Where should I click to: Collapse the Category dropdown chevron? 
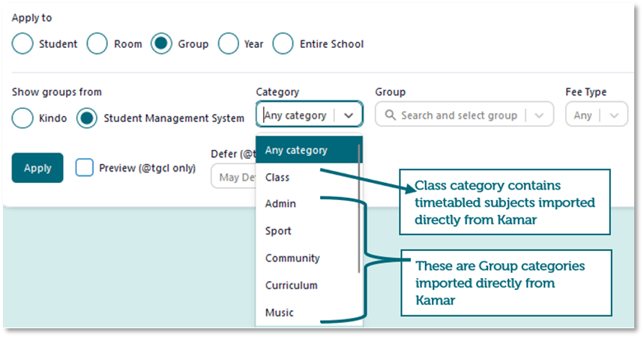(x=349, y=115)
